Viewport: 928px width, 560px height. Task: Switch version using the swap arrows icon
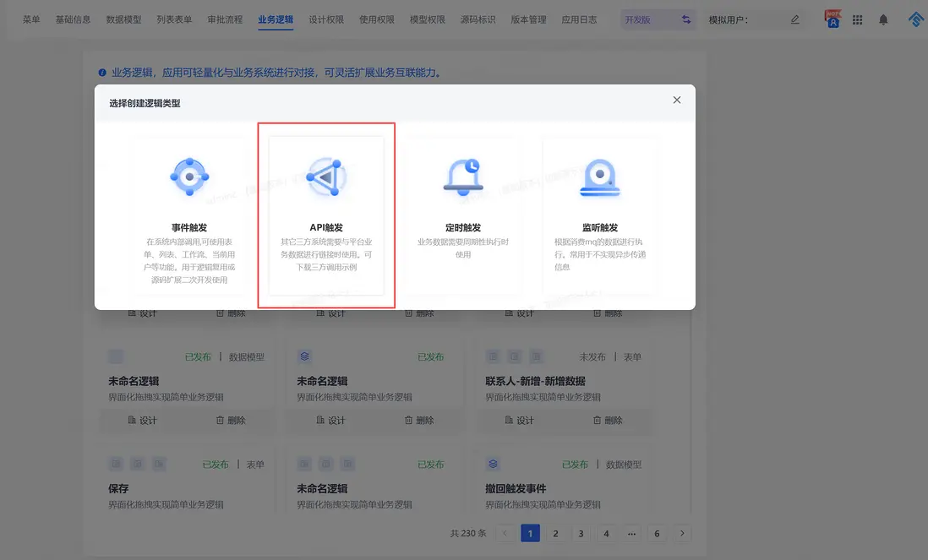point(686,19)
